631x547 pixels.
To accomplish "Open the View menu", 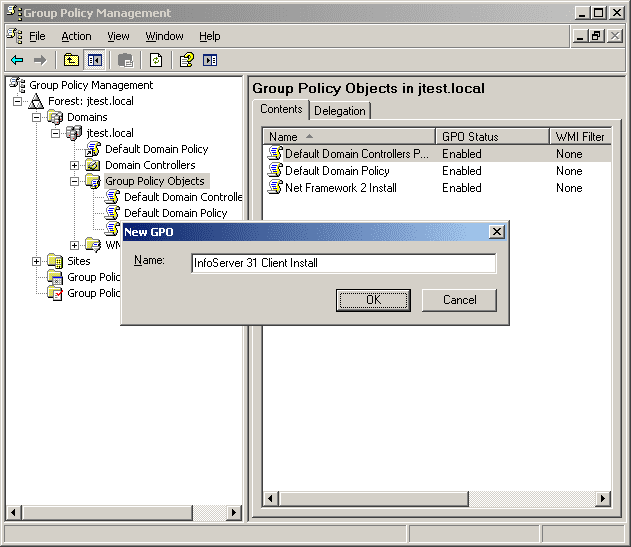I will pos(118,36).
